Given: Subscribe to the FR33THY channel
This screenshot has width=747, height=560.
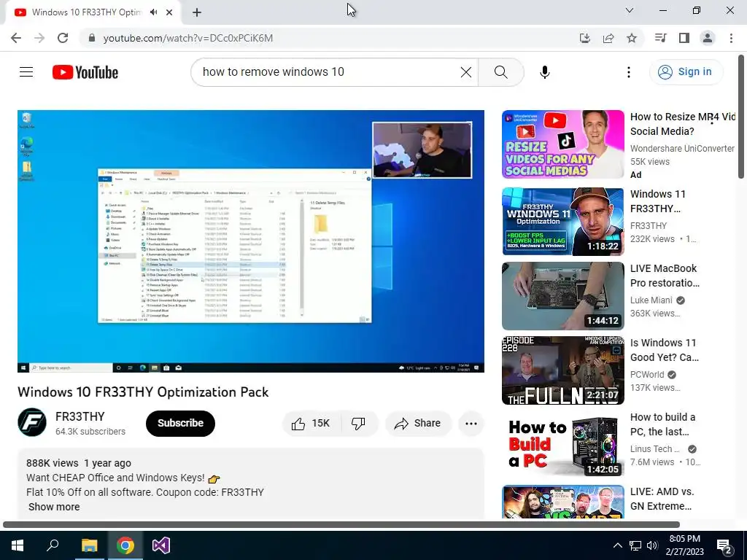Looking at the screenshot, I should [x=181, y=424].
